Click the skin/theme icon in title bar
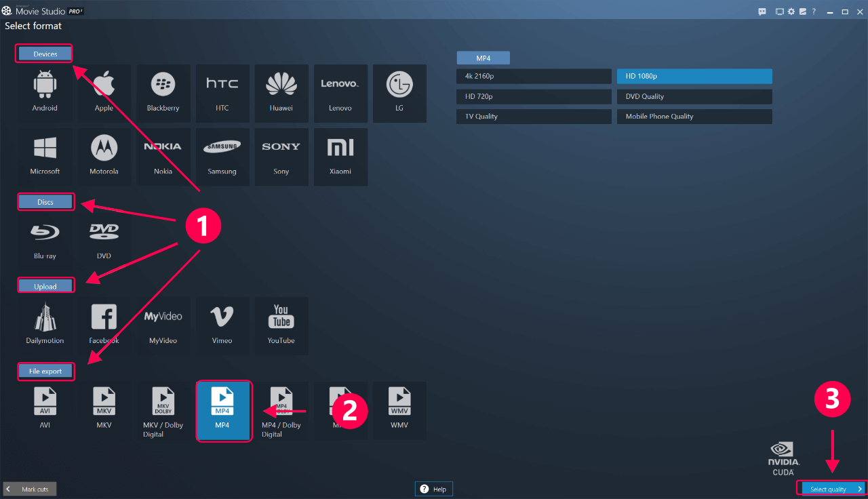868x499 pixels. [x=802, y=12]
